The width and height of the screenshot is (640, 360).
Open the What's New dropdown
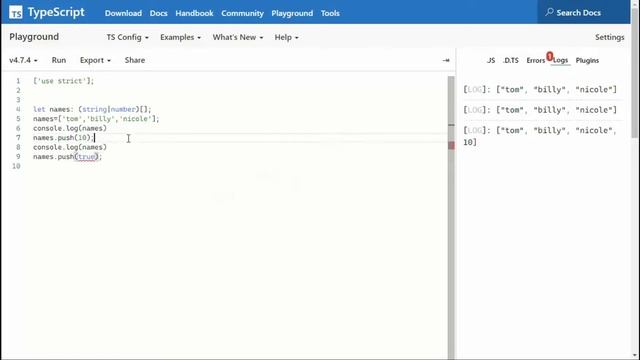point(238,37)
